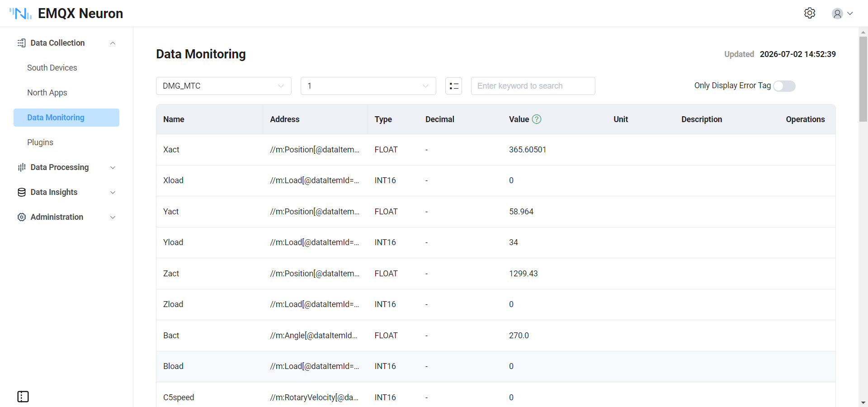Expand the Data Insights chevron
The width and height of the screenshot is (868, 407).
coord(113,192)
